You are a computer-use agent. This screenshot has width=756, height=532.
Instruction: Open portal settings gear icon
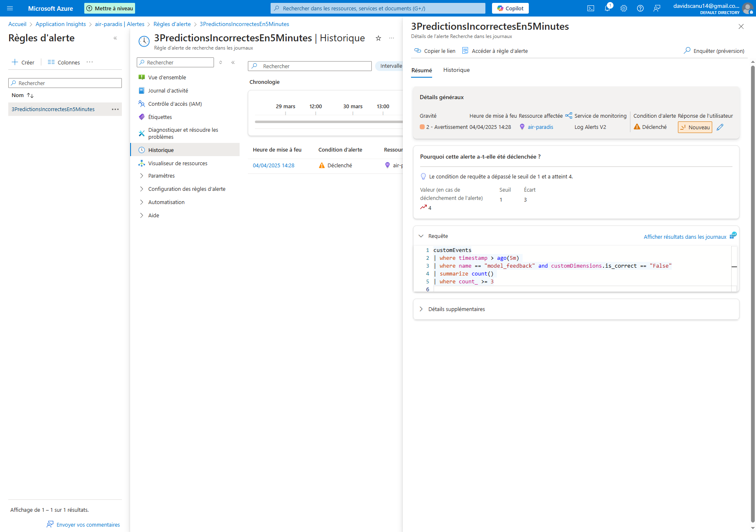point(624,8)
